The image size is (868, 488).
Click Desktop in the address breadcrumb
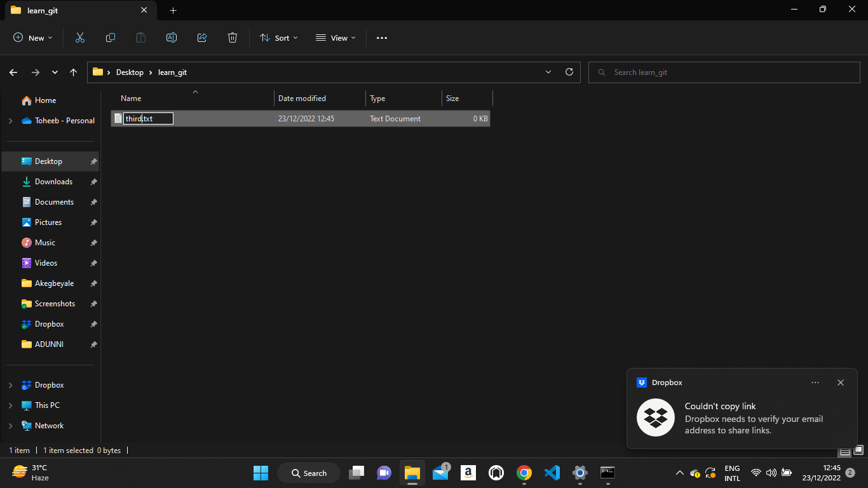tap(130, 72)
